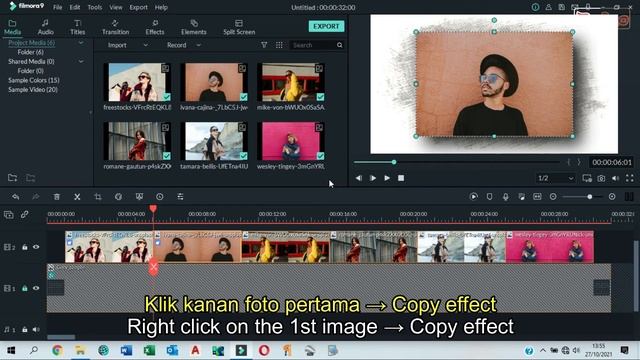
Task: Select Sample Colors (15)
Action: (x=34, y=80)
